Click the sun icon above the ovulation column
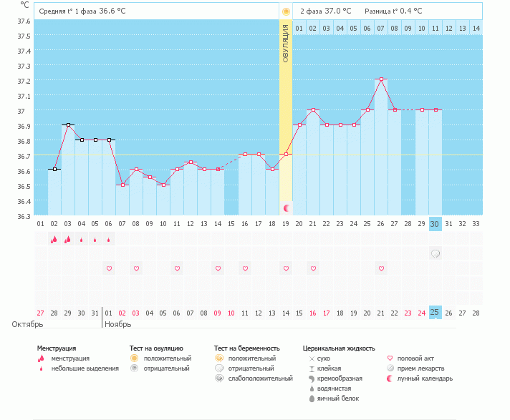The width and height of the screenshot is (510, 420). [x=287, y=11]
